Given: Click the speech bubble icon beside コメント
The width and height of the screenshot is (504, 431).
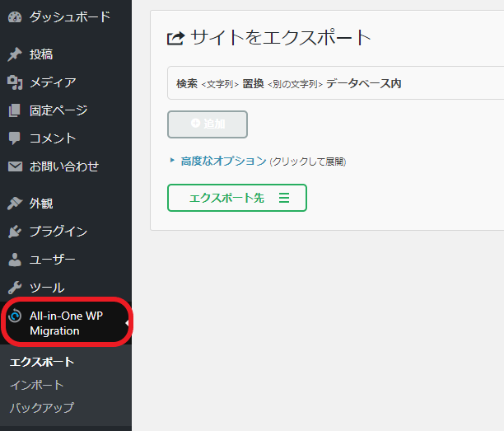Looking at the screenshot, I should pyautogui.click(x=15, y=138).
